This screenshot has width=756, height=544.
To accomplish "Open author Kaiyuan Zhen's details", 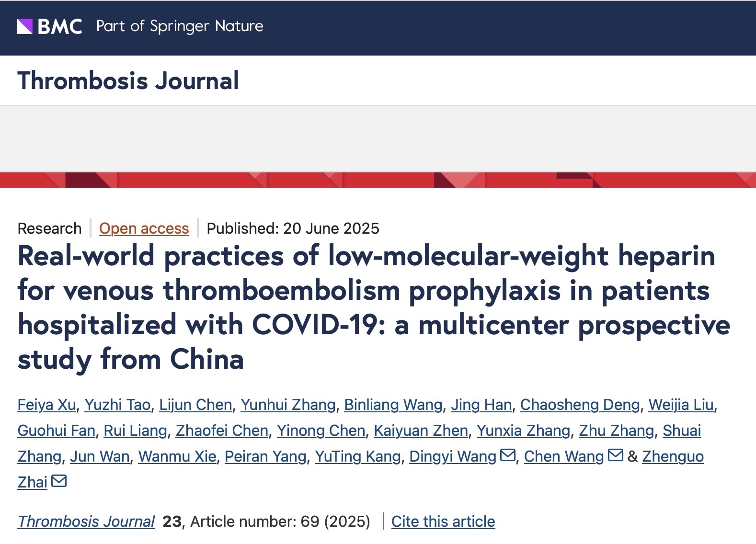I will 421,431.
